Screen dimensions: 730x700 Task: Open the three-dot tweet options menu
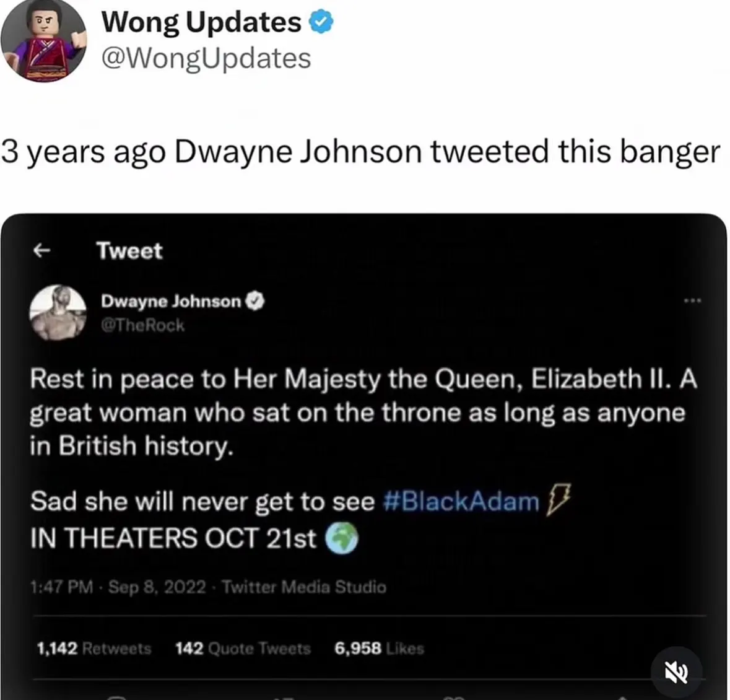(x=692, y=301)
